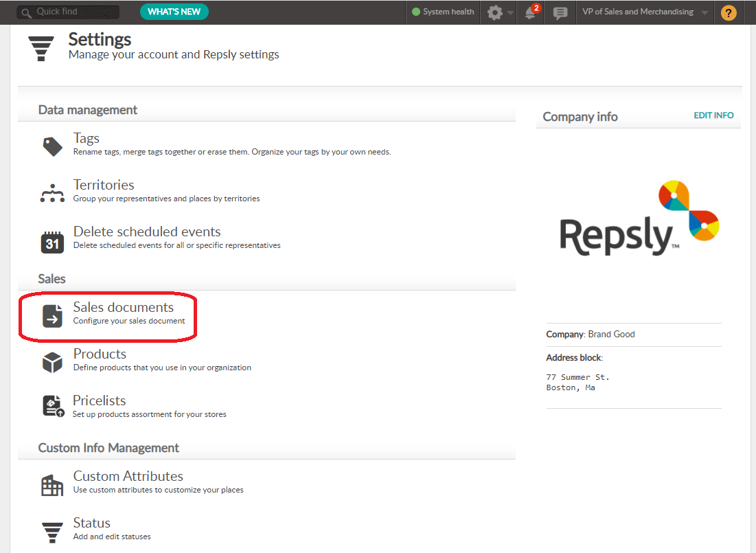Click 'Rename tags, merge tags together' description

(232, 152)
